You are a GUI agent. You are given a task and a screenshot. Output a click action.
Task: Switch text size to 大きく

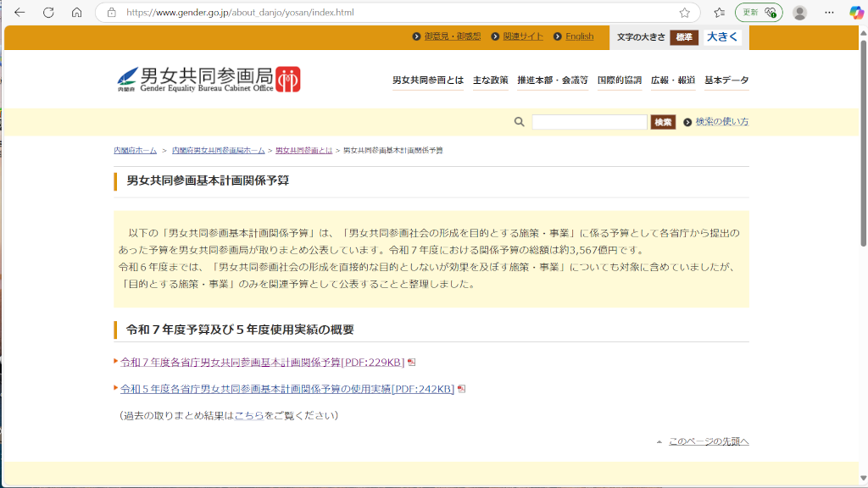tap(722, 37)
